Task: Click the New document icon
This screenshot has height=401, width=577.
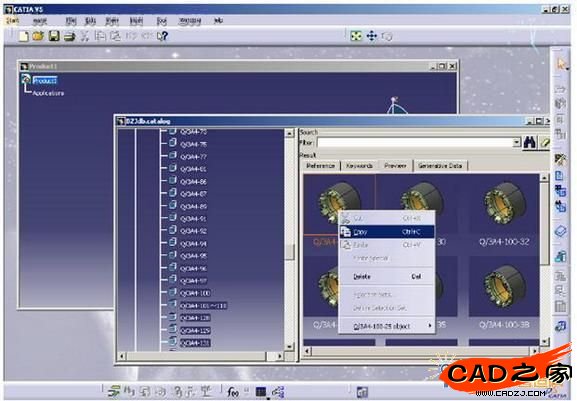Action: 24,36
